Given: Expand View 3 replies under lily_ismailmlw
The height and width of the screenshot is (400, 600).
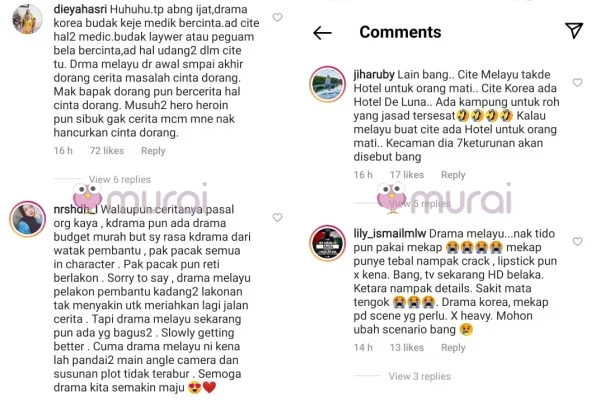Looking at the screenshot, I should 420,376.
